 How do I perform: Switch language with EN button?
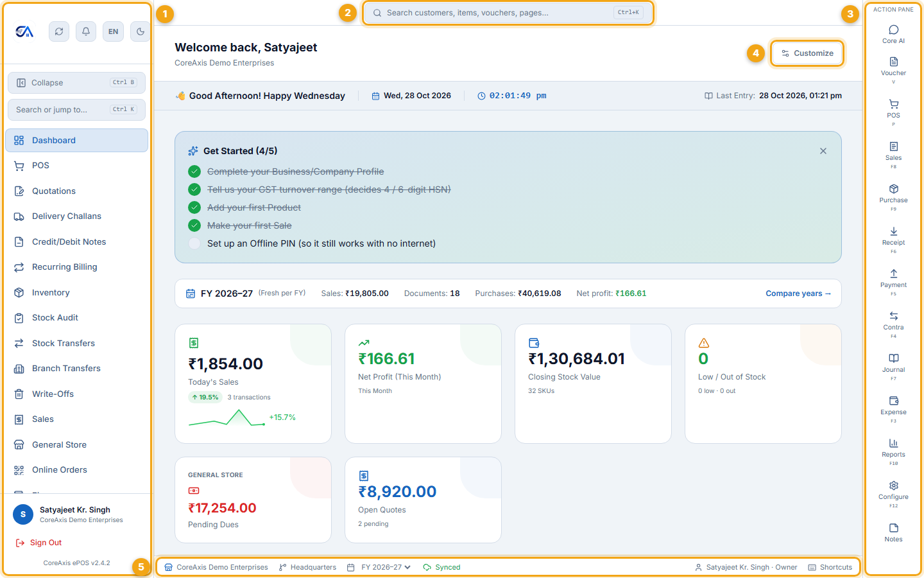(113, 31)
